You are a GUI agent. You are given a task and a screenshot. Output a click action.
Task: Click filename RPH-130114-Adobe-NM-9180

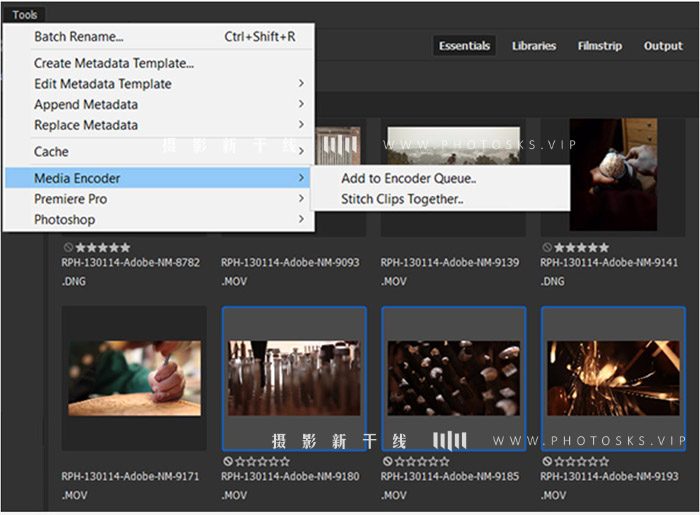290,476
